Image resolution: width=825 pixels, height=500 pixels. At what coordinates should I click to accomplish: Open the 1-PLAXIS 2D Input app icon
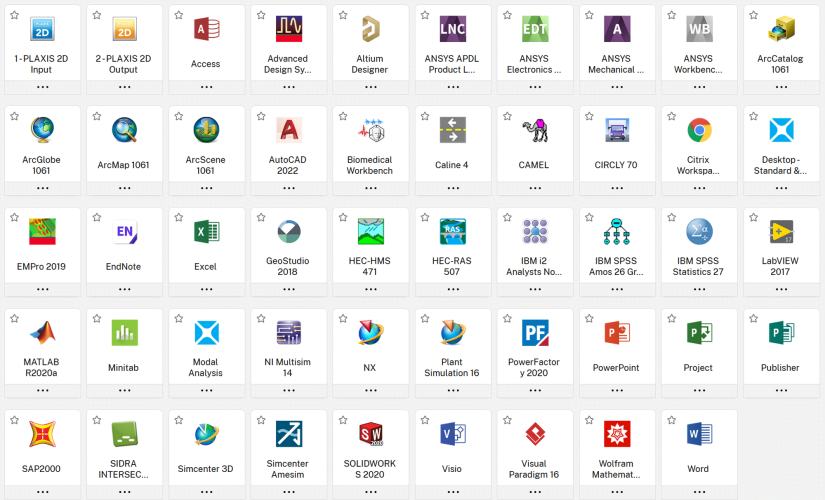point(42,29)
